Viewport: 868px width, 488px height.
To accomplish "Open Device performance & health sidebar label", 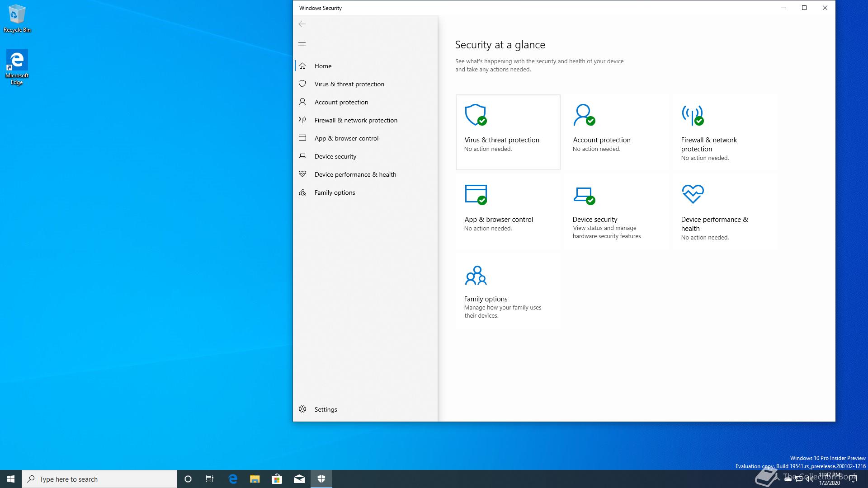I will (355, 174).
